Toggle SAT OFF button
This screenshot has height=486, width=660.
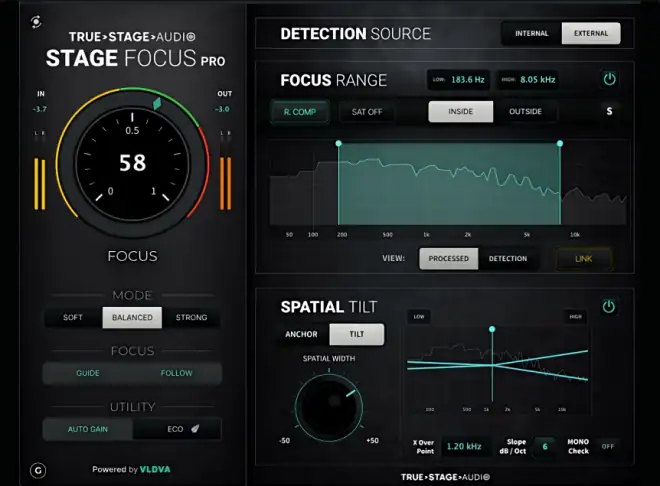pyautogui.click(x=367, y=112)
